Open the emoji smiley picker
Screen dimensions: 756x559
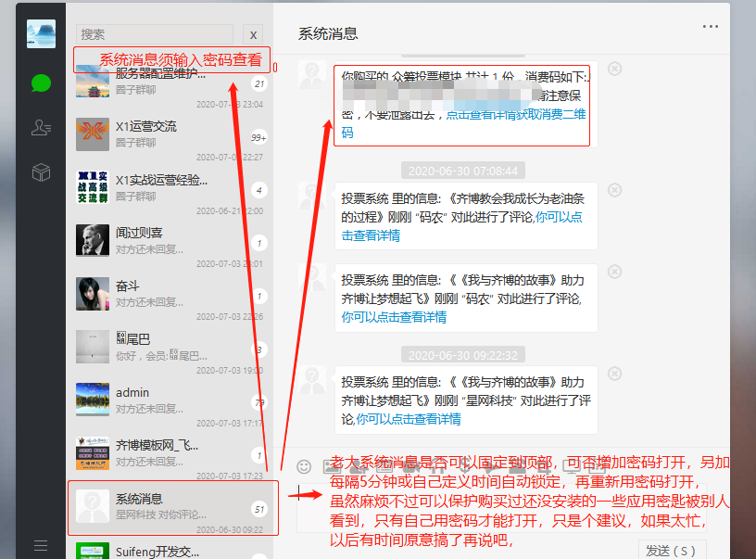[304, 466]
